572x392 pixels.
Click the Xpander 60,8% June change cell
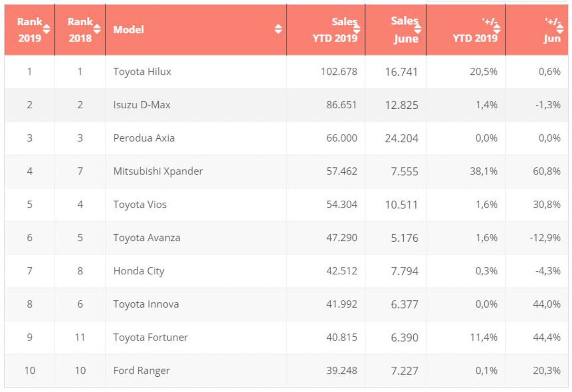coord(547,171)
